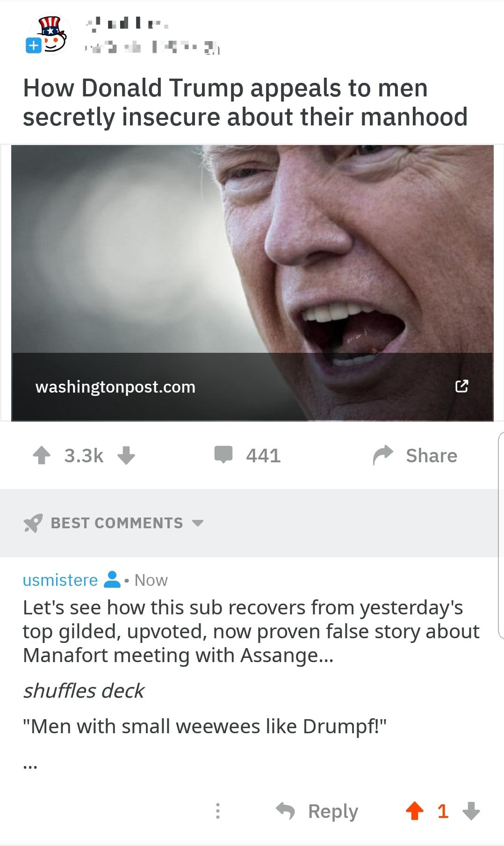The height and width of the screenshot is (846, 504).
Task: Tap the user flair icon next to usmistere
Action: [111, 580]
